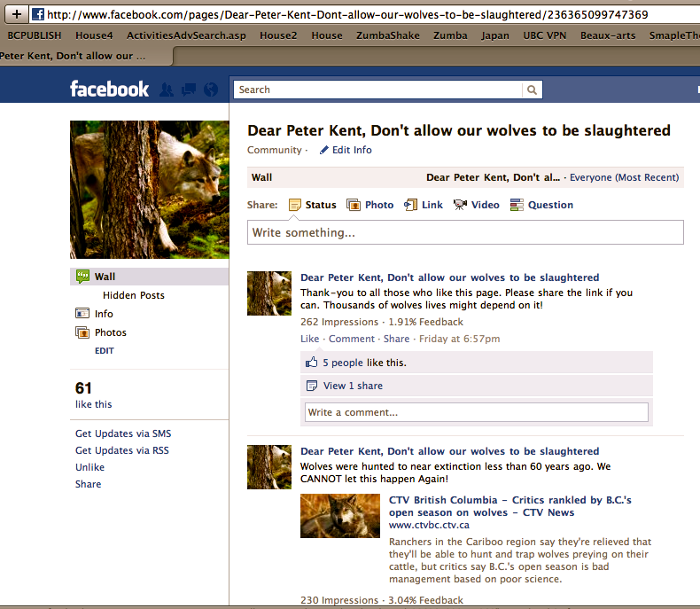
Task: Open the Beaux-arts bookmark
Action: (x=608, y=35)
